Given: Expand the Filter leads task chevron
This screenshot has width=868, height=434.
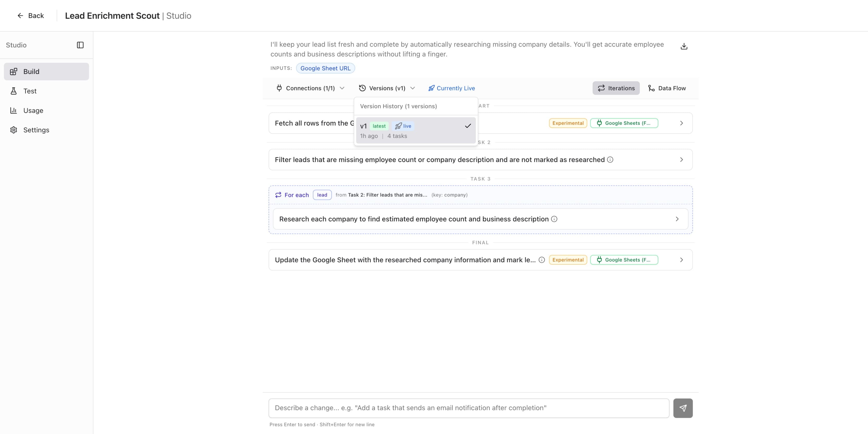Looking at the screenshot, I should point(681,160).
